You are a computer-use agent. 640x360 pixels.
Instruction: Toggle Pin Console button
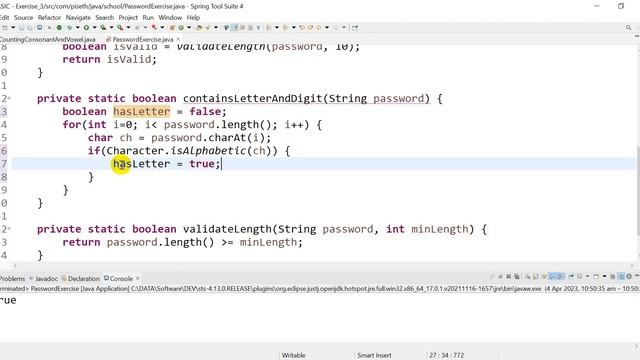pyautogui.click(x=571, y=277)
